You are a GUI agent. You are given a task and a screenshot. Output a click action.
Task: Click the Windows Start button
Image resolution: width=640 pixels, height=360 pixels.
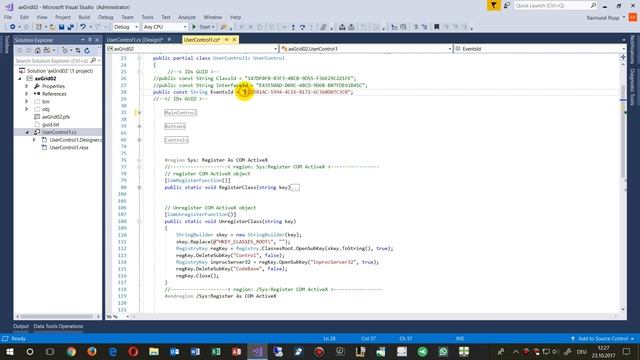10,351
